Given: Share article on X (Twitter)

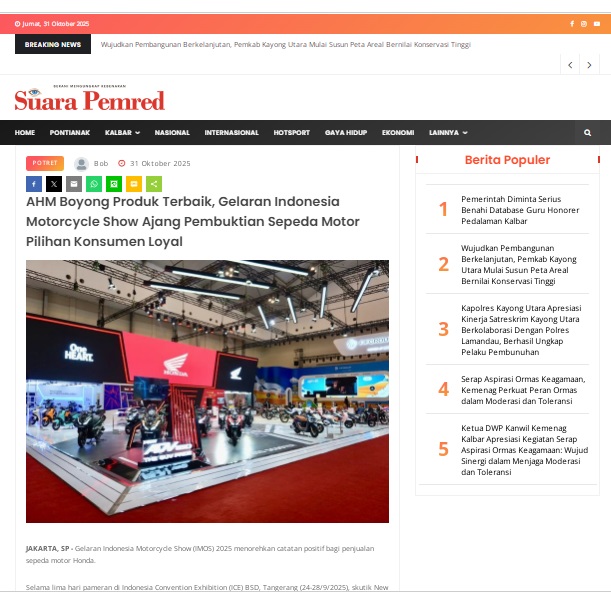Looking at the screenshot, I should point(54,184).
